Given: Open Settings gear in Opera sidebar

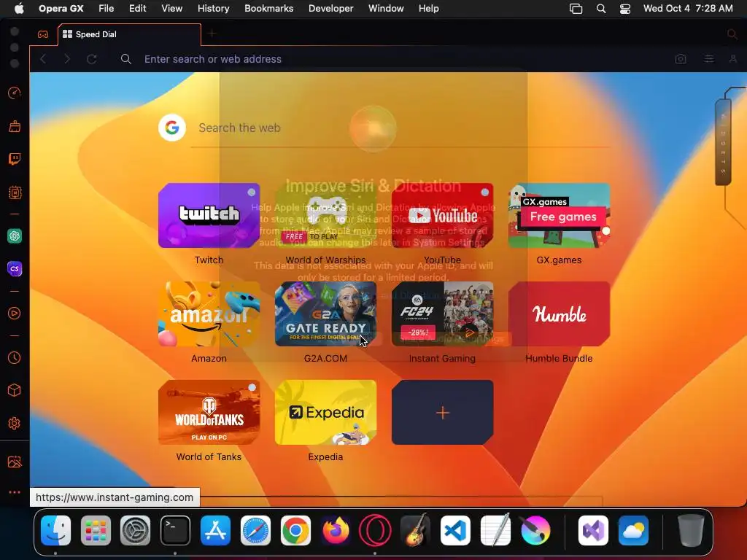Looking at the screenshot, I should (x=15, y=424).
